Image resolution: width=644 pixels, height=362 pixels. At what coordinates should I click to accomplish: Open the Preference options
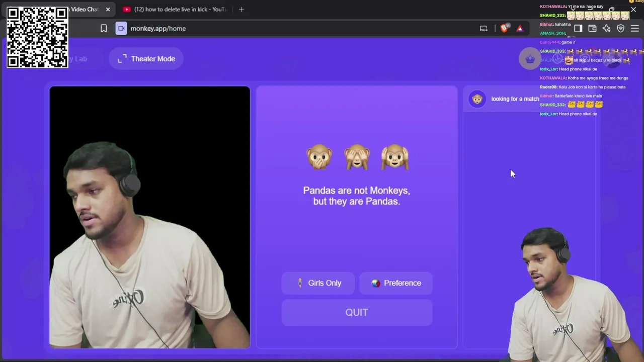(x=396, y=283)
